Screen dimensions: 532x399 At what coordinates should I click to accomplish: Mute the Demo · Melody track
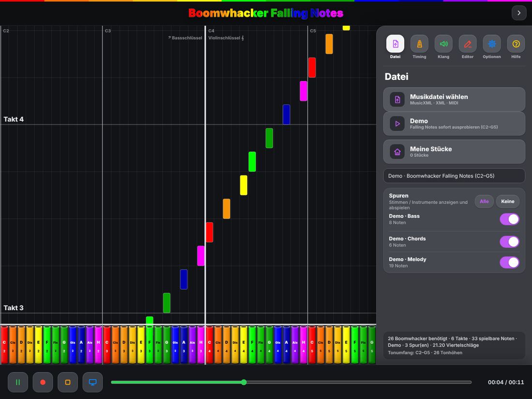pos(509,262)
